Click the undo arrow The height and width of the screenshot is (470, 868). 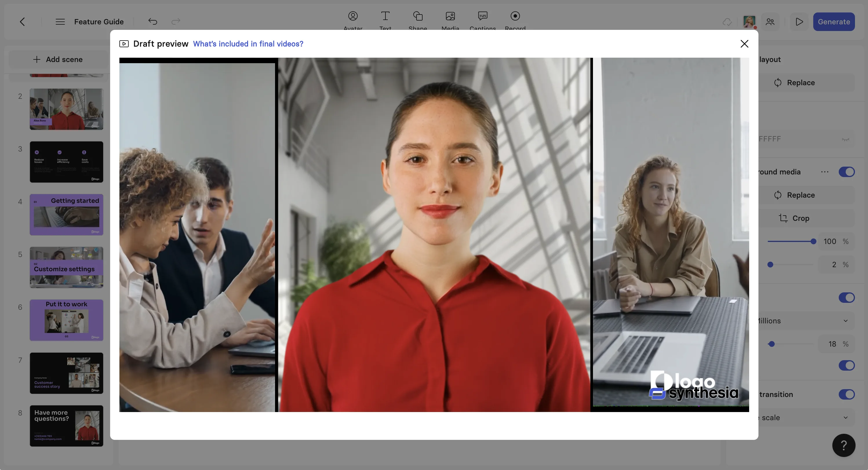(153, 22)
